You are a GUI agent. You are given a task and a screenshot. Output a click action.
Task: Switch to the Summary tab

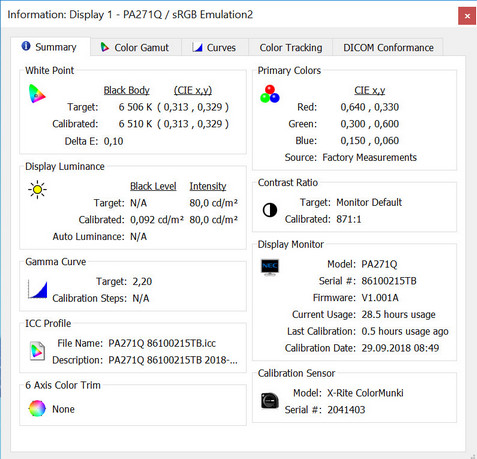point(50,47)
